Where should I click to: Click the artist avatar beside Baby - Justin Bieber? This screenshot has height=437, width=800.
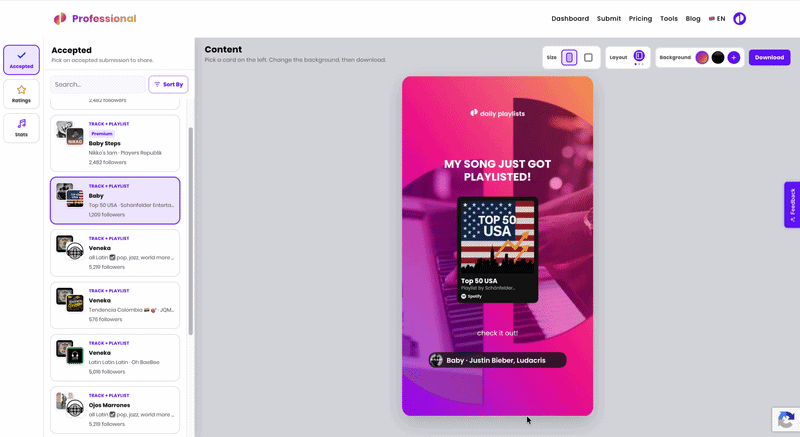point(436,360)
